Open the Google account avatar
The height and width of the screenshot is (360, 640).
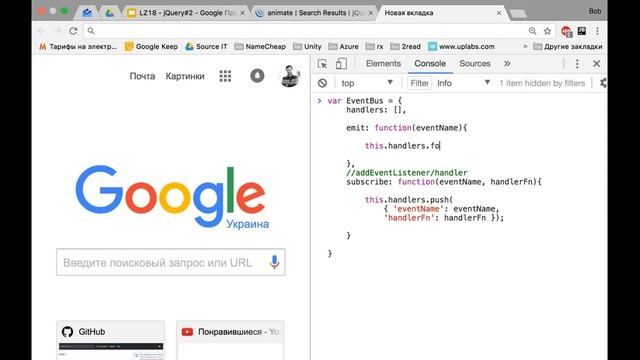point(290,76)
